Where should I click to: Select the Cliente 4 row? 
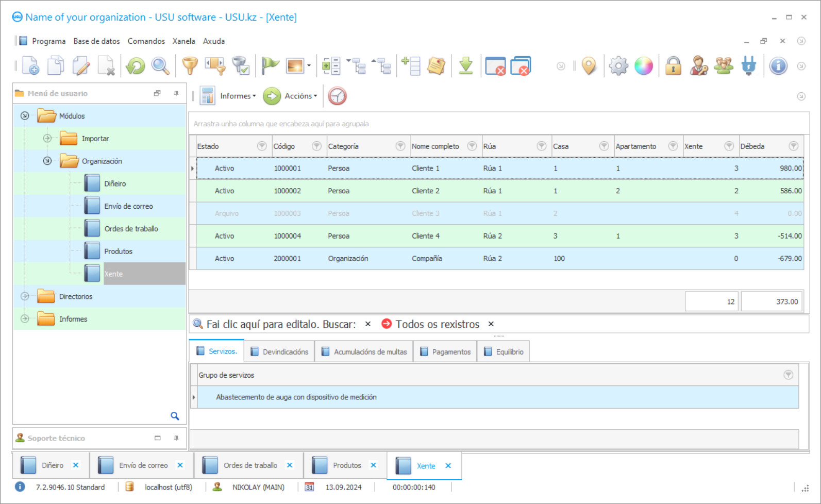425,236
